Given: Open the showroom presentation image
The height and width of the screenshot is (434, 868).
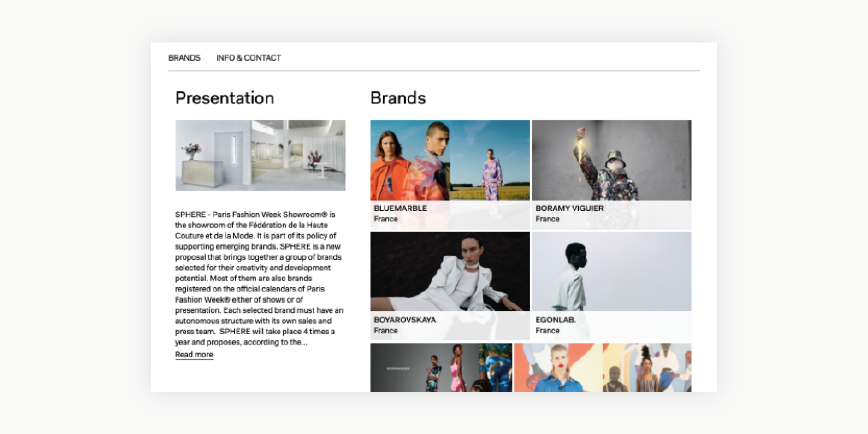Looking at the screenshot, I should click(x=260, y=155).
